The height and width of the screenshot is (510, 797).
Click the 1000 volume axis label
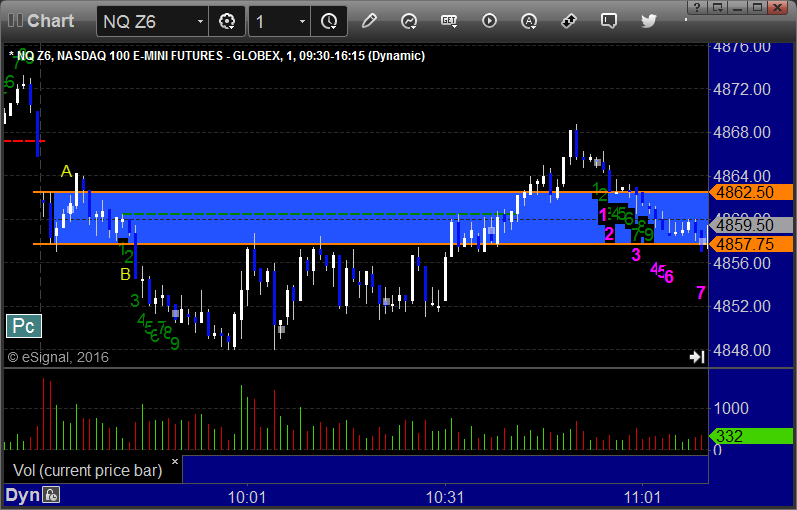point(731,408)
